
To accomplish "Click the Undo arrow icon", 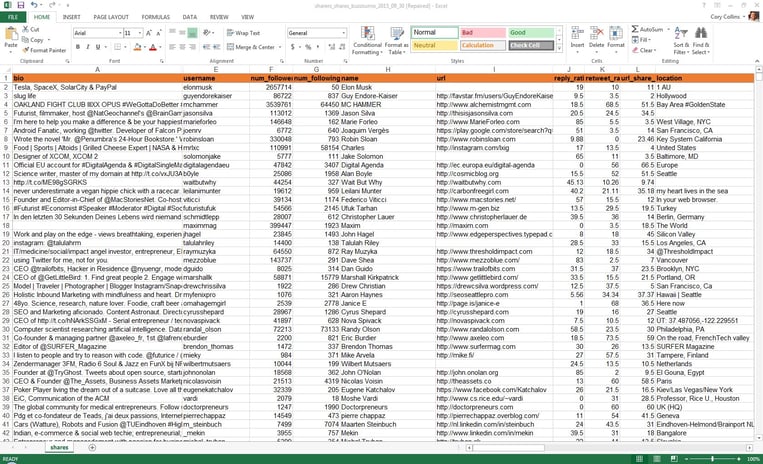I will tap(34, 5).
